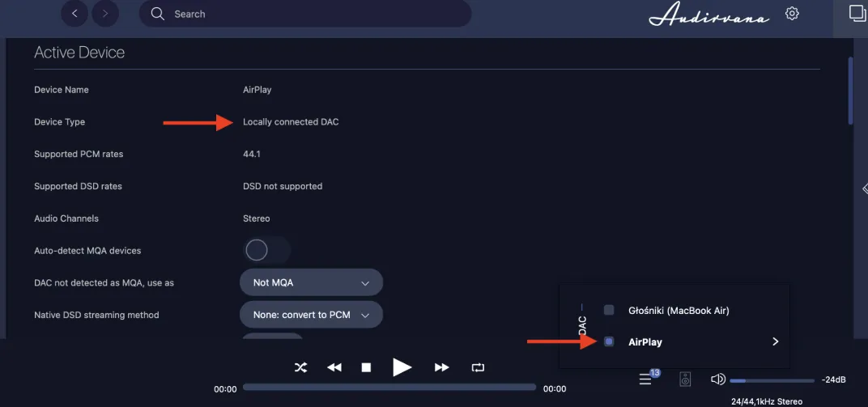Go forward with the right chevron button
Screen dimensions: 868x407
click(x=105, y=13)
